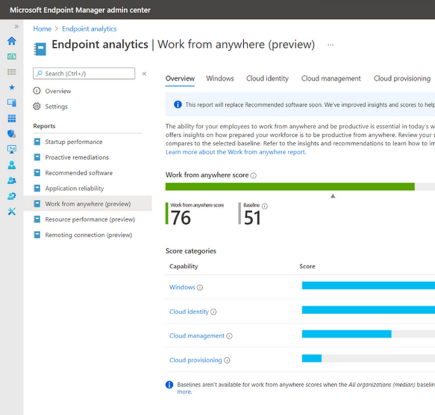This screenshot has width=435, height=415.
Task: Switch to the Cloud provisioning tab
Action: pos(402,79)
